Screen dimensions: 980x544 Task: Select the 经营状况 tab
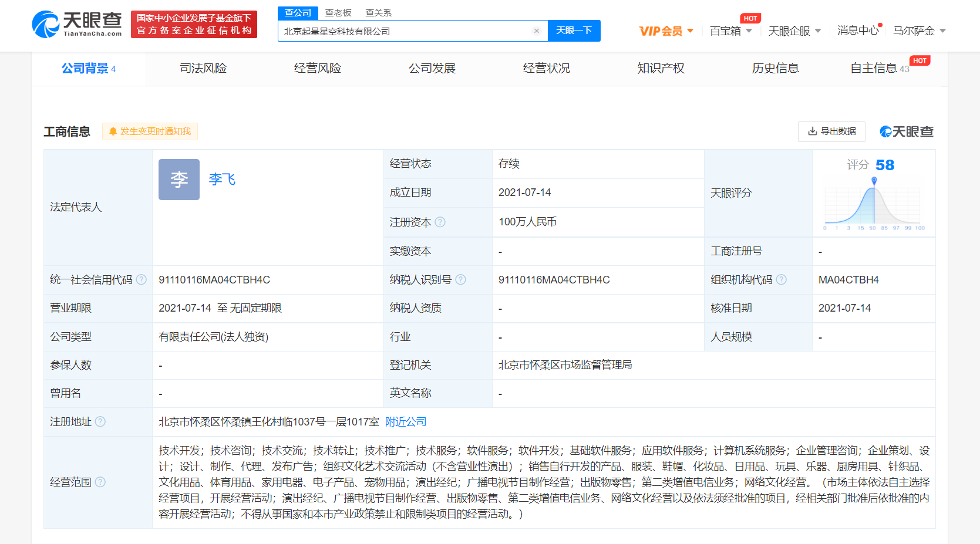point(547,69)
